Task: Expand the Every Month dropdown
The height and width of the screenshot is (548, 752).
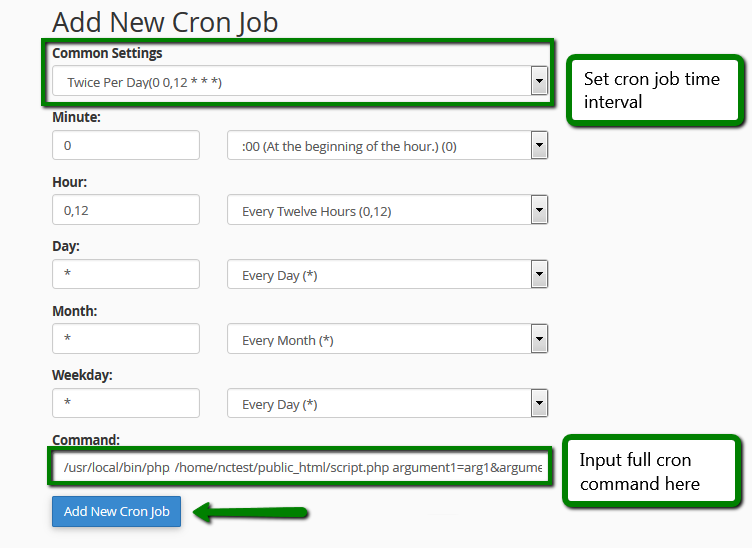Action: pyautogui.click(x=380, y=340)
